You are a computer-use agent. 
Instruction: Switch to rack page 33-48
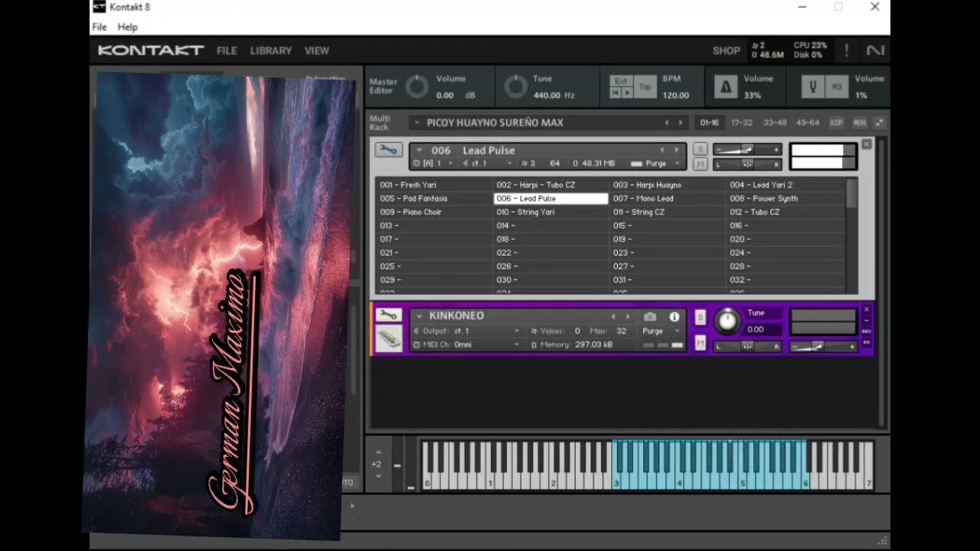[775, 122]
